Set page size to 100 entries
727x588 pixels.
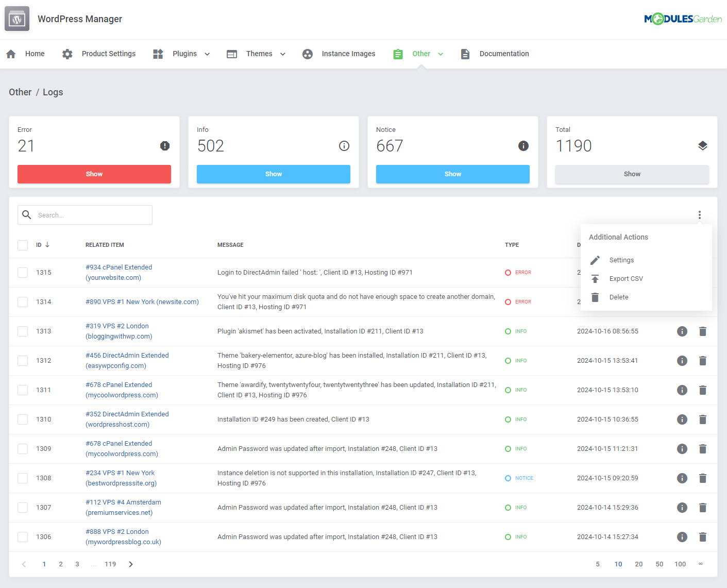pos(680,564)
